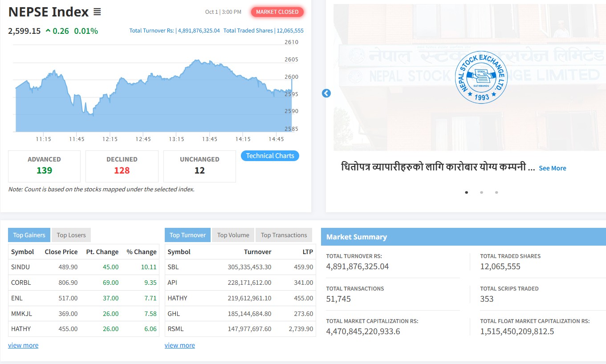Switch to the Top Gainers tab
The width and height of the screenshot is (606, 364).
coord(29,235)
